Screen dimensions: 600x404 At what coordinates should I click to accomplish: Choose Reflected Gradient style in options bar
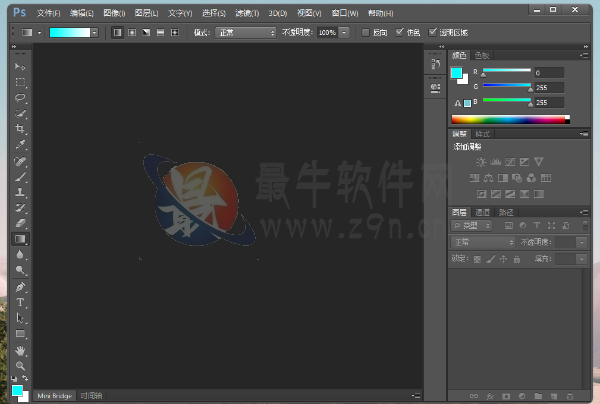coord(160,33)
